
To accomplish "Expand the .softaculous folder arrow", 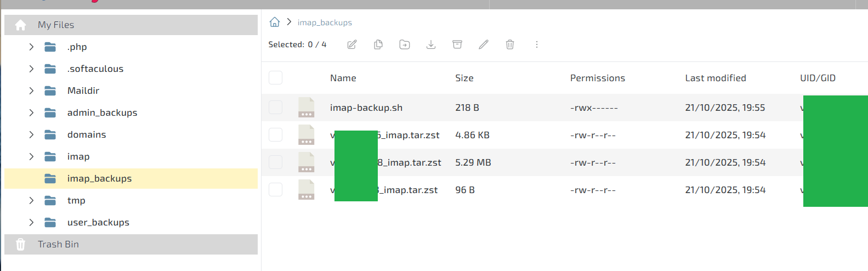I will 31,69.
